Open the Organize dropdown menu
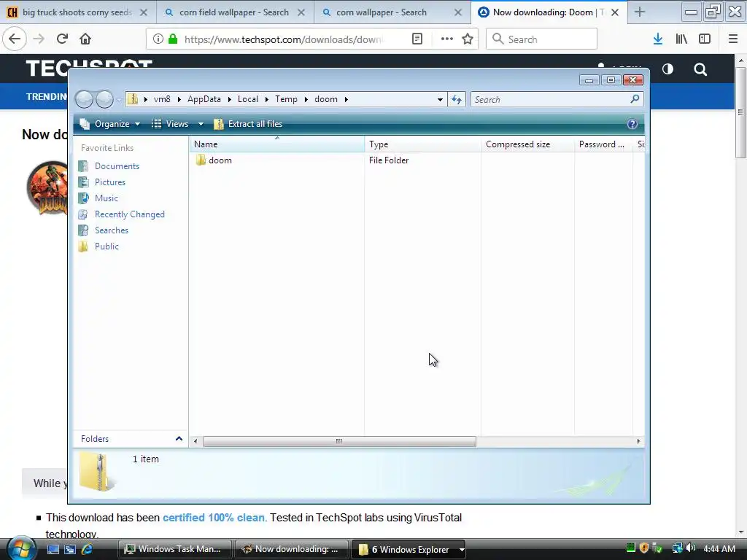Viewport: 747px width, 560px height. [x=110, y=124]
